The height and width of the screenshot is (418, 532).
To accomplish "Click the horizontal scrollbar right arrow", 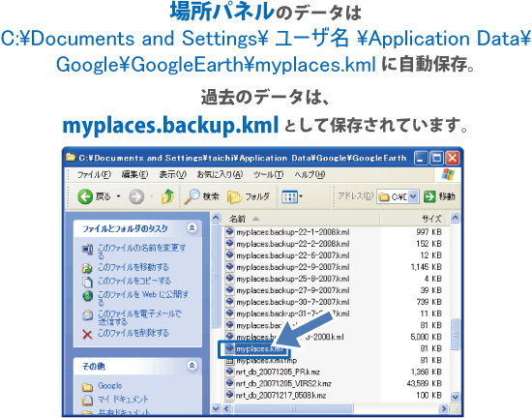I will coord(443,408).
